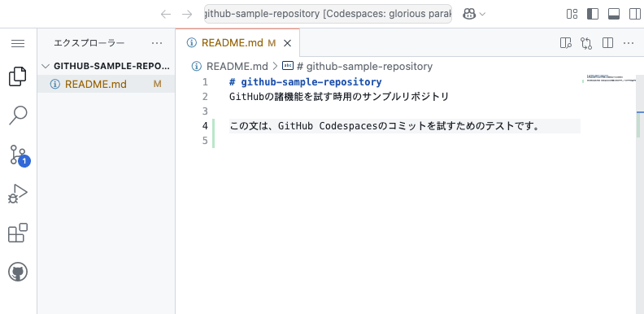Toggle the bottom panel visibility
644x314 pixels.
614,14
